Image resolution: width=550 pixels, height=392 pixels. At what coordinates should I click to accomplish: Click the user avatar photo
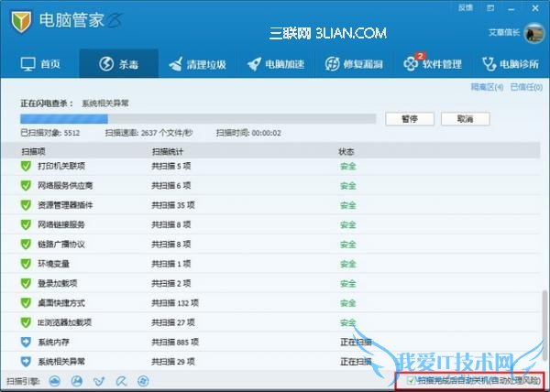coord(533,33)
